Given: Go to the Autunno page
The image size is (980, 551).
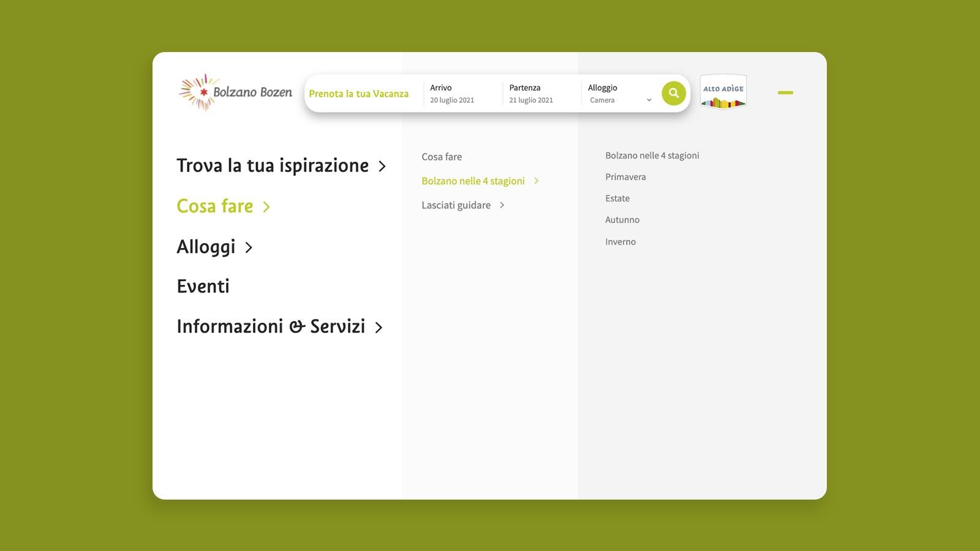Looking at the screenshot, I should (622, 220).
